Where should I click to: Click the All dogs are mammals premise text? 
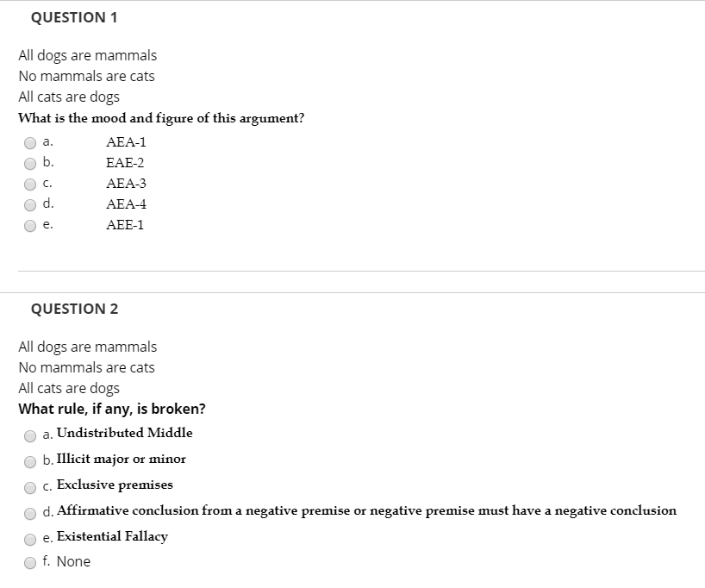point(87,55)
